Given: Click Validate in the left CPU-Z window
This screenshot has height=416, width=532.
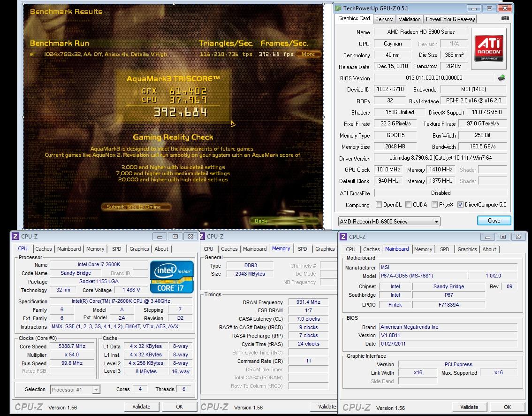Looking at the screenshot, I should [141, 407].
